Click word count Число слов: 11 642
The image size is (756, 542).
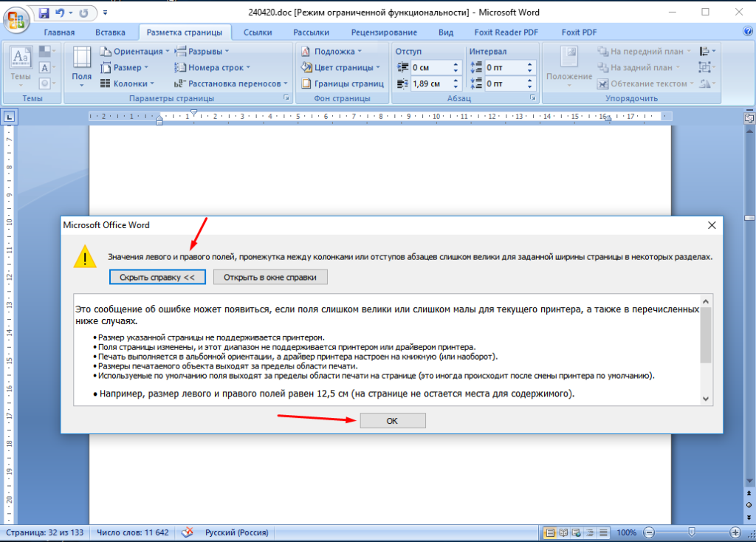click(133, 533)
